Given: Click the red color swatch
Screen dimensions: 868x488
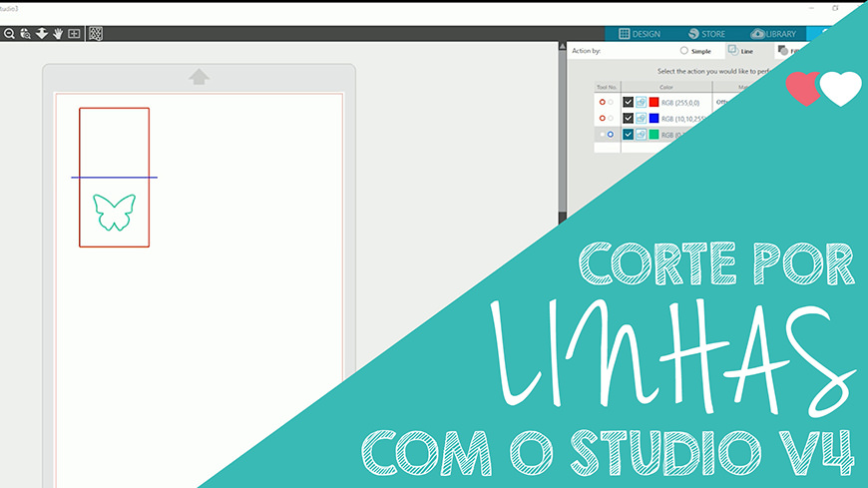Looking at the screenshot, I should click(654, 102).
